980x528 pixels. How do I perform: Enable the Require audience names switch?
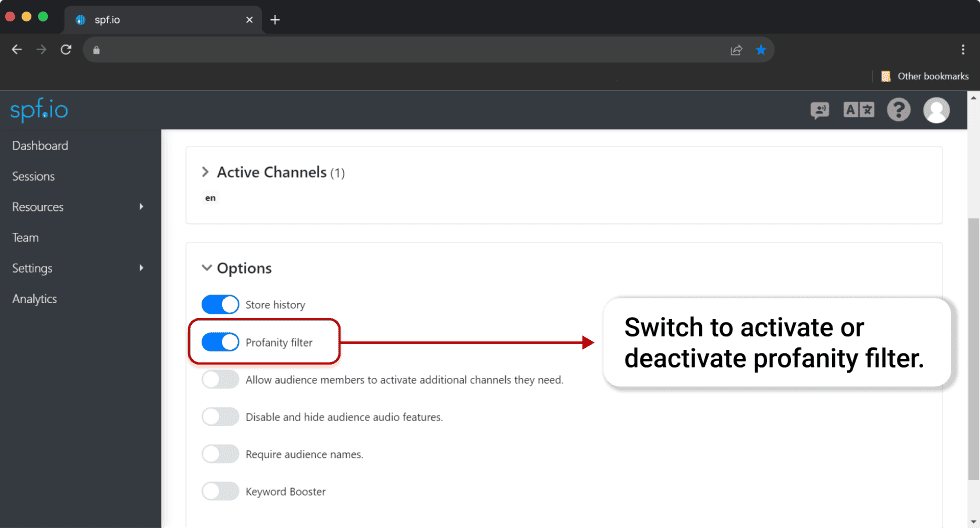pos(220,454)
